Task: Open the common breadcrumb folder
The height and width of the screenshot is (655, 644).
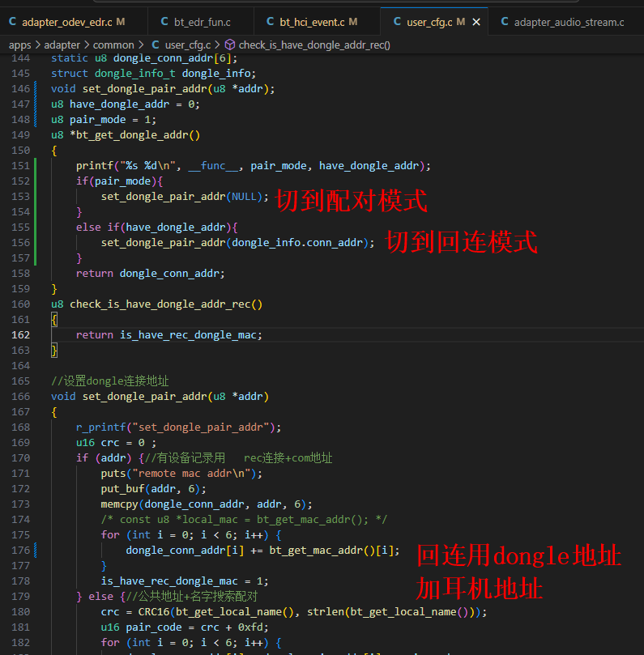Action: pyautogui.click(x=113, y=45)
